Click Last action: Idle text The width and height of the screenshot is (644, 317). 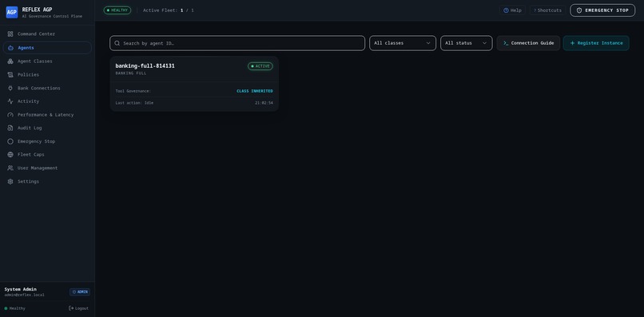(134, 103)
